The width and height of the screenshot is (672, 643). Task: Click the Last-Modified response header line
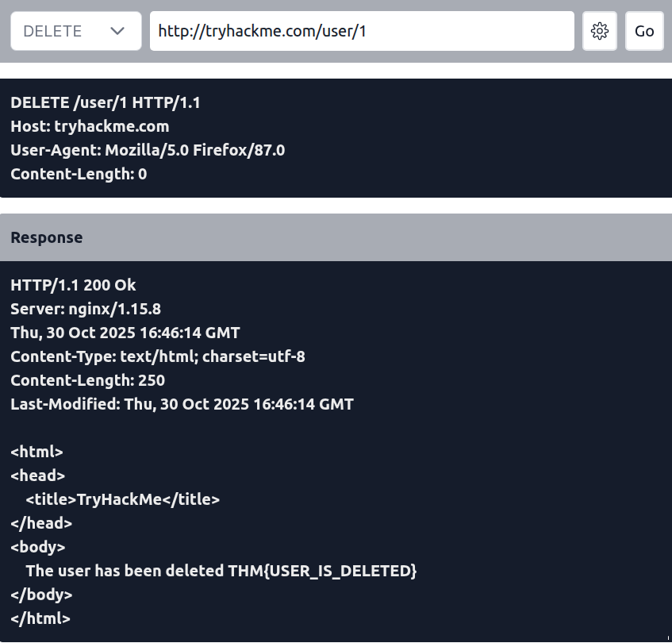(182, 404)
